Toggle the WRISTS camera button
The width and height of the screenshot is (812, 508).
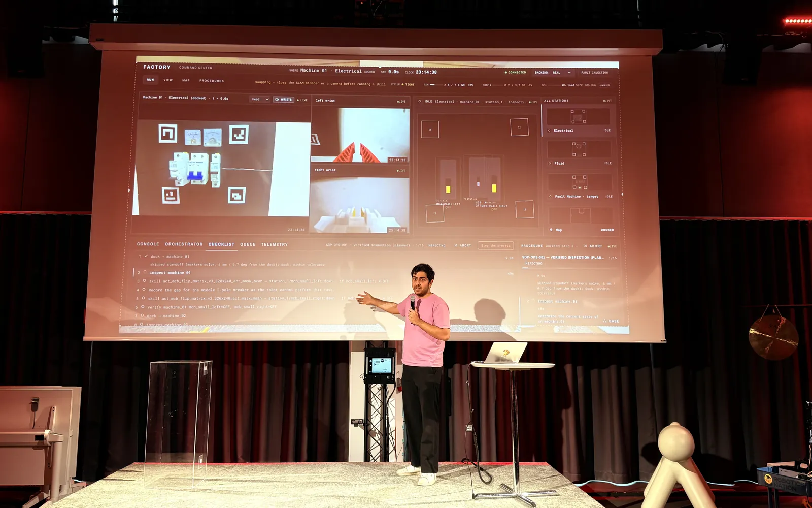(284, 100)
